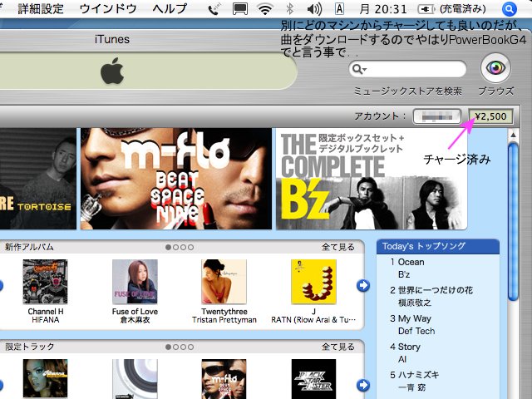
Task: Click the blue vertical scrollbar thumb
Action: [x=514, y=222]
